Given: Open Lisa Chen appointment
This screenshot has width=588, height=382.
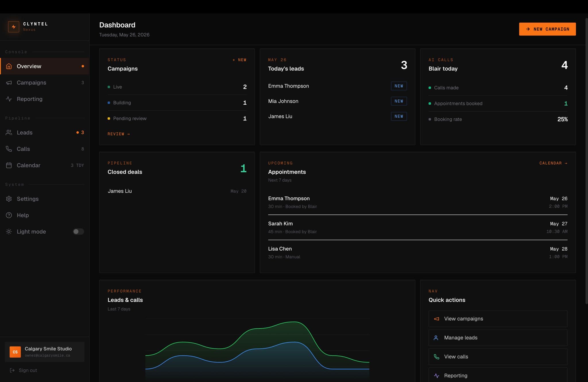Looking at the screenshot, I should click(418, 253).
